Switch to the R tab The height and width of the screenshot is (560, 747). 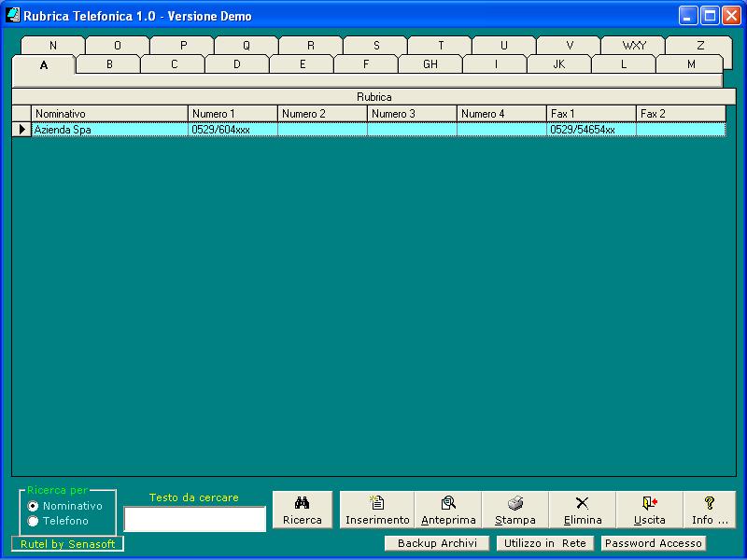pyautogui.click(x=311, y=45)
